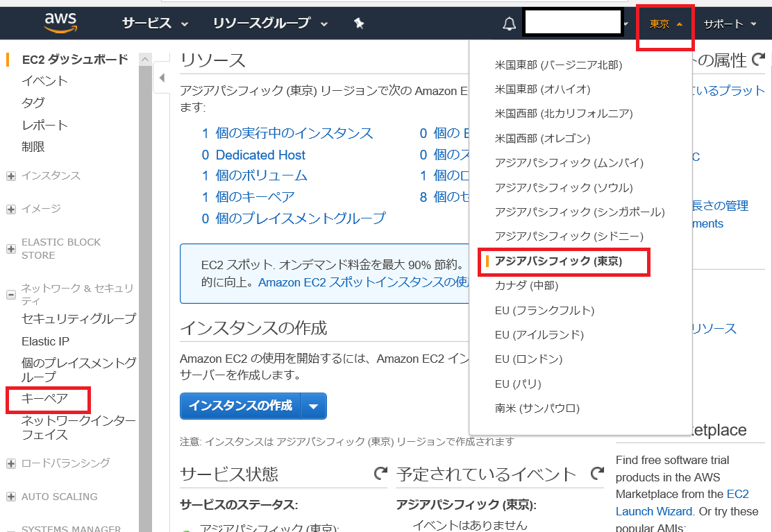
Task: Collapse the sidebar with the left arrow
Action: pyautogui.click(x=162, y=78)
